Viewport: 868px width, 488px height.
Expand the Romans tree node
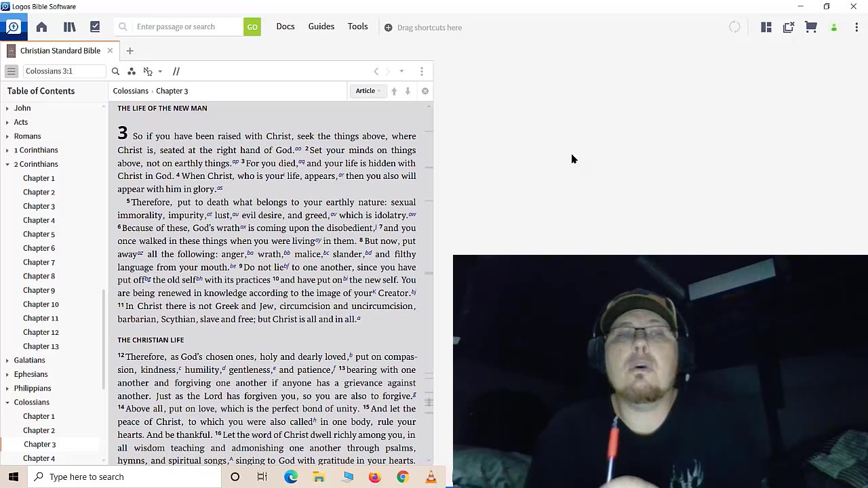pos(7,136)
